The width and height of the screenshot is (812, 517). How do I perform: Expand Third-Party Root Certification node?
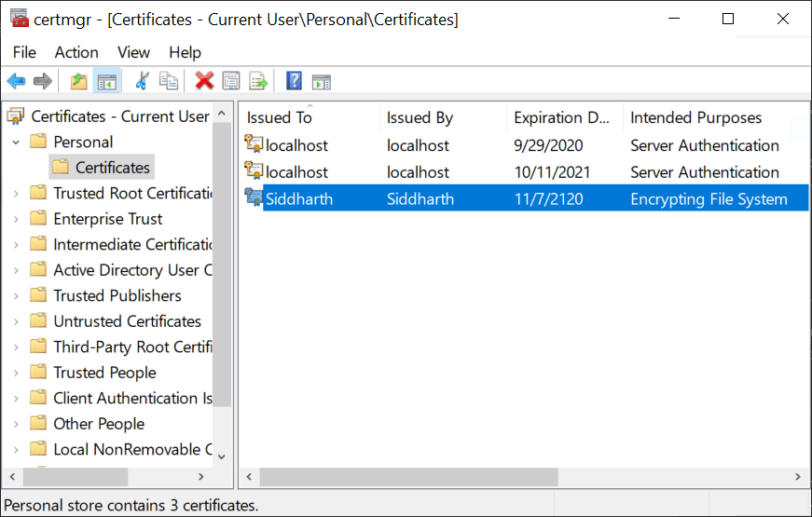pyautogui.click(x=16, y=347)
